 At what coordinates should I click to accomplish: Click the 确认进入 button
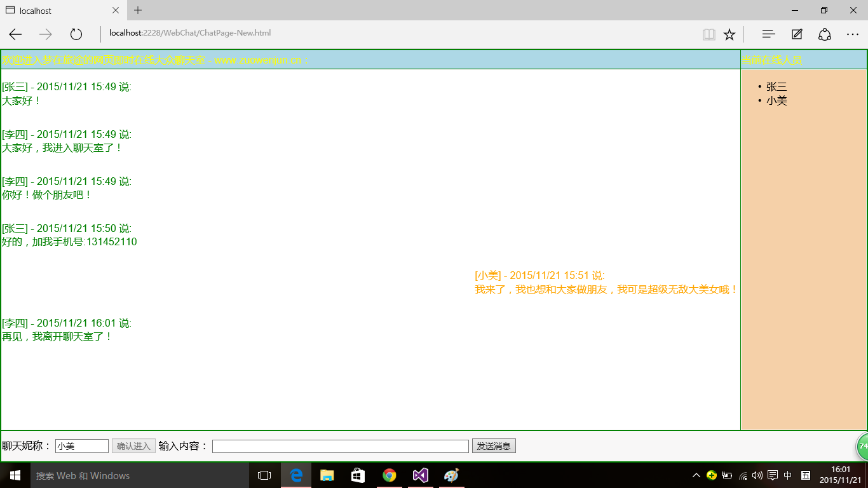tap(133, 446)
